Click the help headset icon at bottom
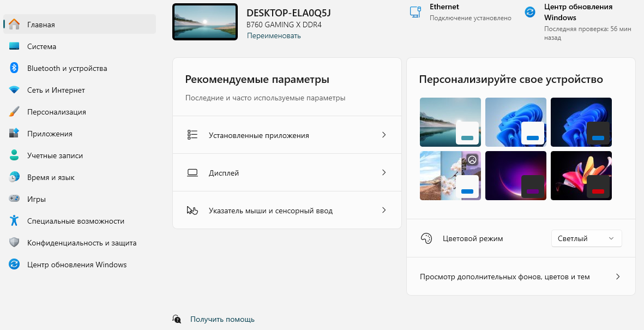 (177, 319)
